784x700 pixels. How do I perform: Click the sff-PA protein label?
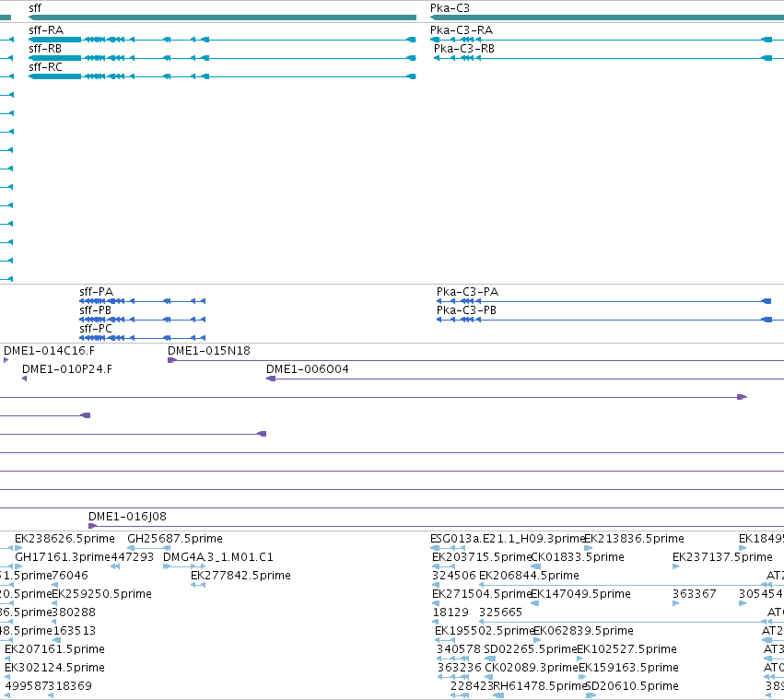click(97, 292)
